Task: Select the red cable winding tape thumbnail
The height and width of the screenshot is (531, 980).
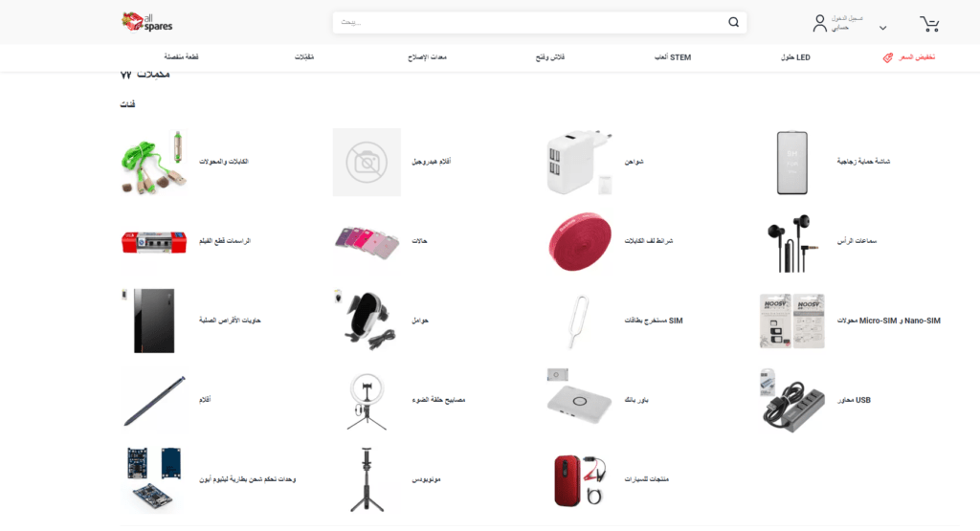Action: coord(579,241)
